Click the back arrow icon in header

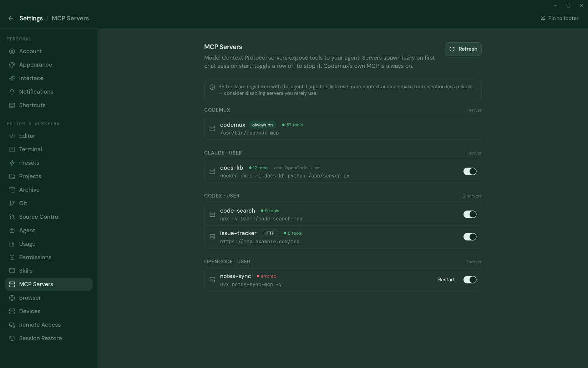[x=11, y=18]
